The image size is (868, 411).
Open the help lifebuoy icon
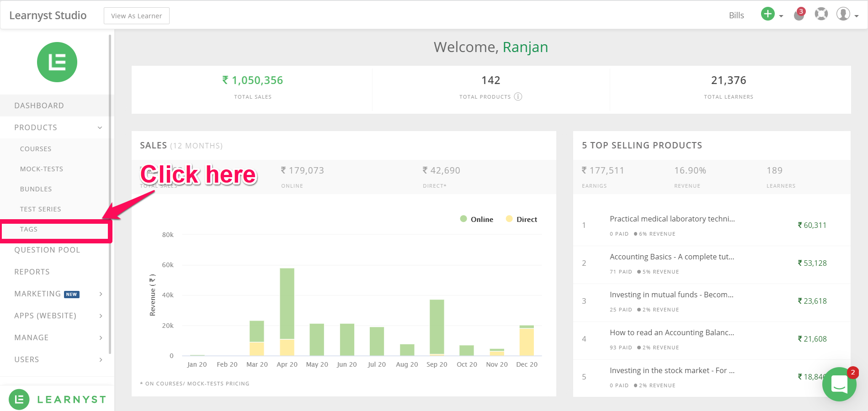pos(821,14)
